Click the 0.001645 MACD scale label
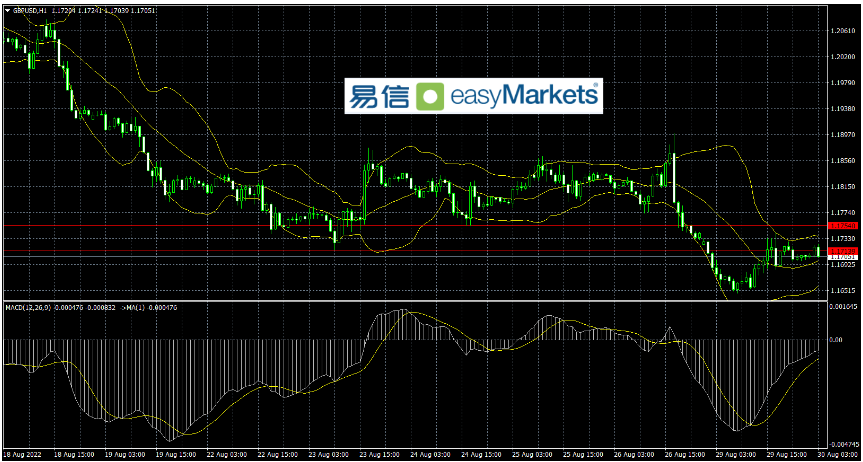The image size is (863, 462). click(843, 306)
